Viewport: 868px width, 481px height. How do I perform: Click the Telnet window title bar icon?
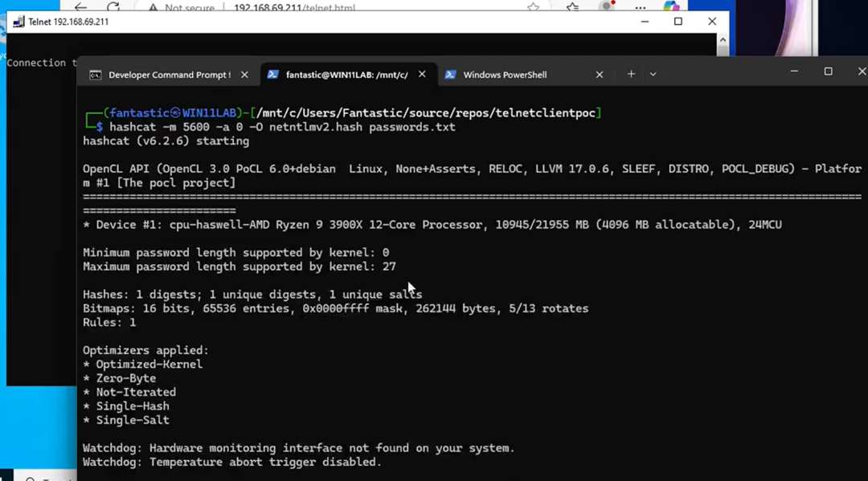[x=18, y=22]
